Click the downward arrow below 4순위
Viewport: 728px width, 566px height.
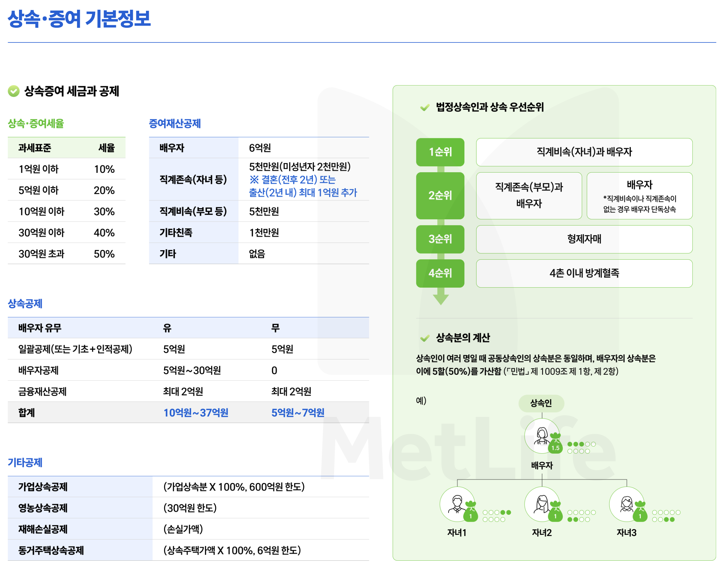(441, 299)
